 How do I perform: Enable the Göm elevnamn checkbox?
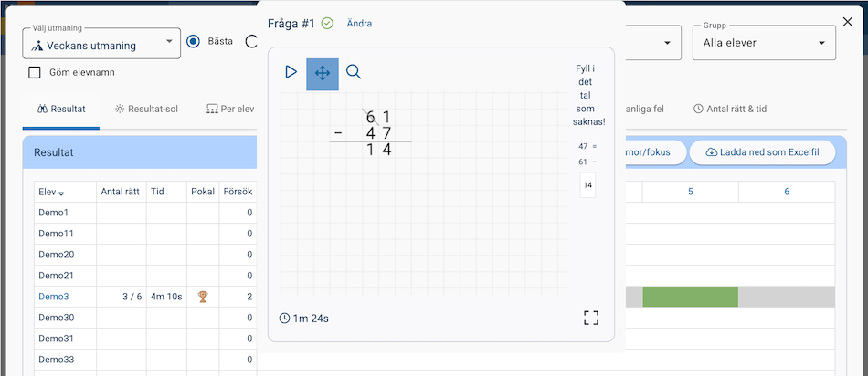pyautogui.click(x=35, y=72)
